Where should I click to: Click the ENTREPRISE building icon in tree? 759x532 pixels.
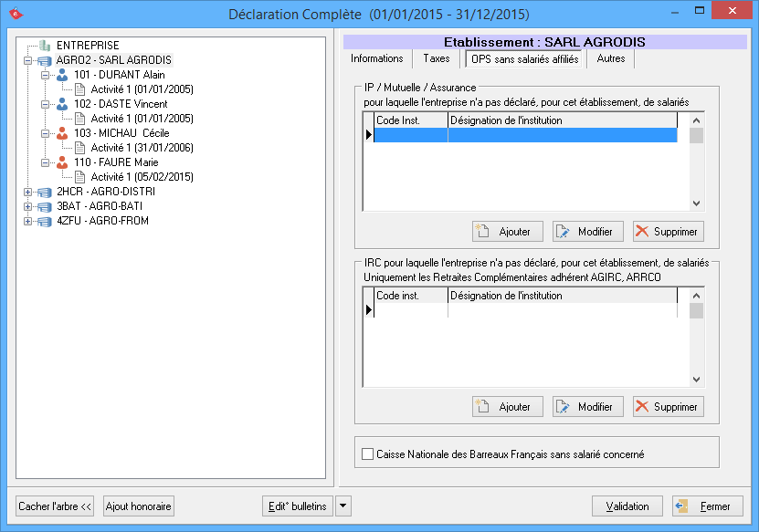(x=45, y=46)
